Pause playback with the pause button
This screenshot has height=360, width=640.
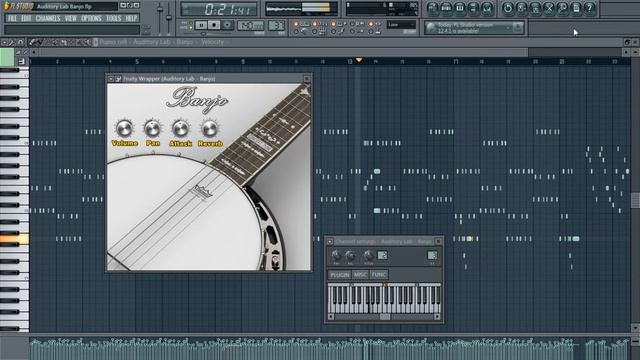click(x=201, y=25)
